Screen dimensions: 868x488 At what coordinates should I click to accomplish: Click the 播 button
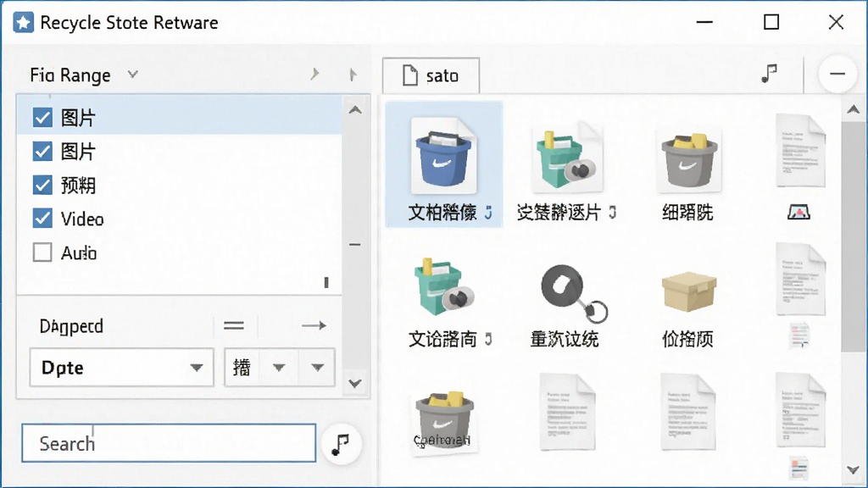click(x=242, y=368)
